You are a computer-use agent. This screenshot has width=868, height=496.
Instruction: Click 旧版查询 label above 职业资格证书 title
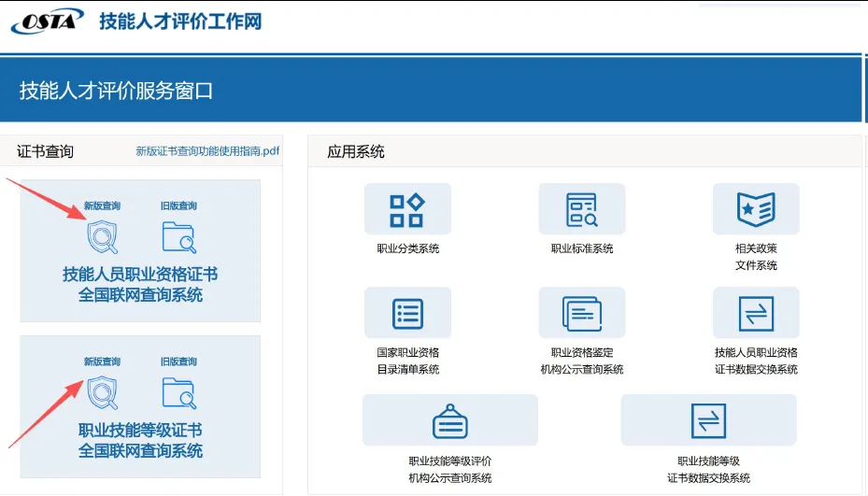pos(178,205)
